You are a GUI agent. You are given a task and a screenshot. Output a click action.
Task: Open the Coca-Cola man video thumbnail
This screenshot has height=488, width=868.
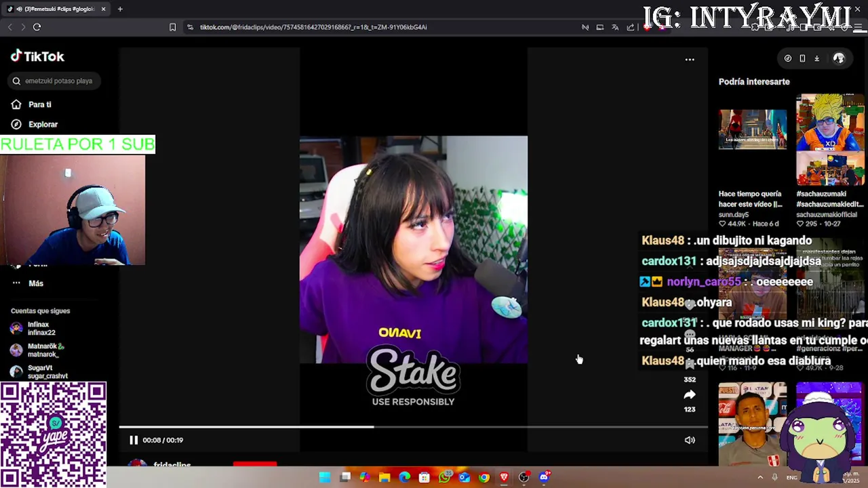click(753, 424)
